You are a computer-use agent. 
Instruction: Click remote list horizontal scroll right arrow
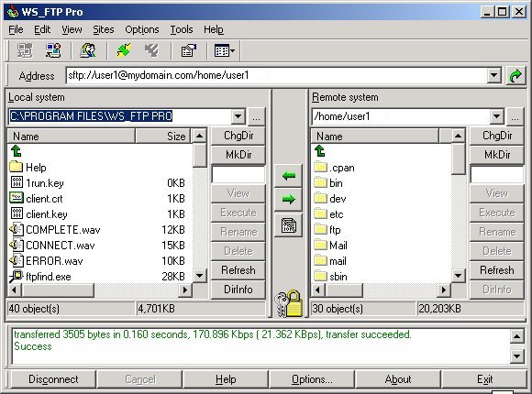click(x=443, y=290)
